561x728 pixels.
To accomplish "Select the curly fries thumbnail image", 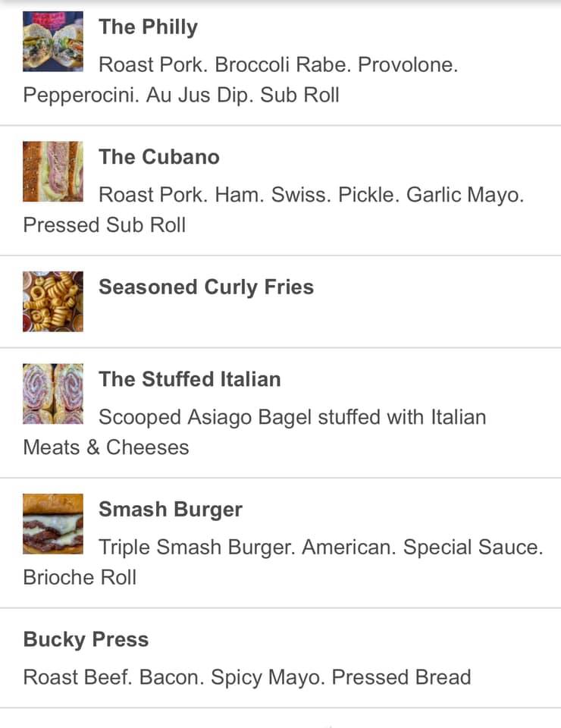I will (x=53, y=302).
